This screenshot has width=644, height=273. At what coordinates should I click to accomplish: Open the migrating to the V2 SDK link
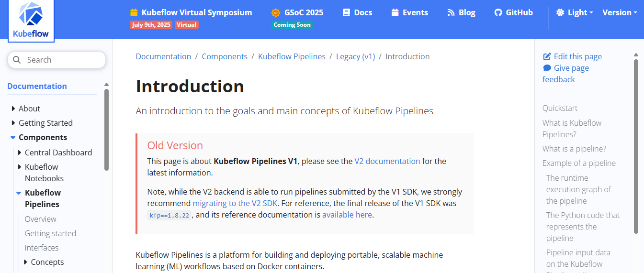(235, 203)
